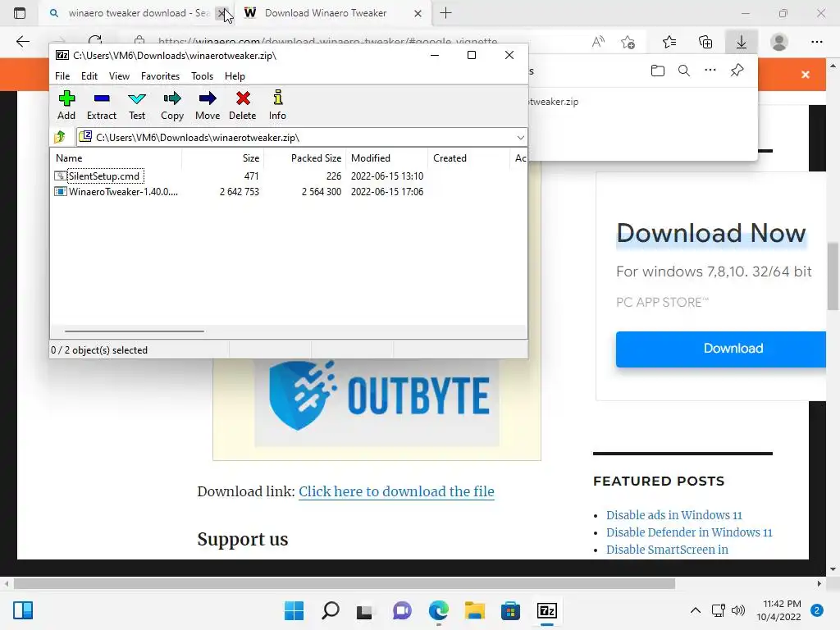
Task: Open the Edit menu in 7-Zip
Action: 89,76
